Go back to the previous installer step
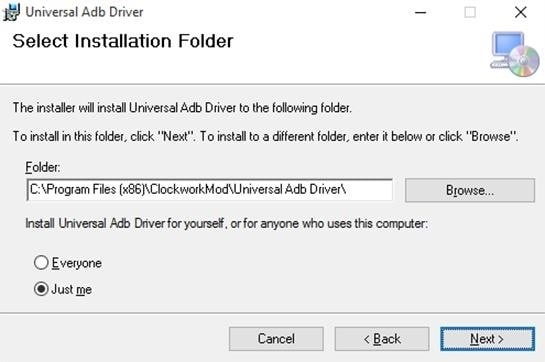Image resolution: width=545 pixels, height=362 pixels. click(x=382, y=339)
